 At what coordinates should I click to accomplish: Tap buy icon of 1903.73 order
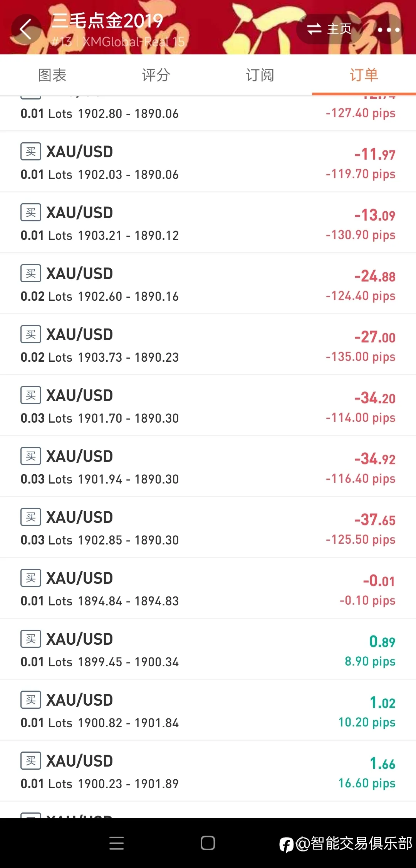pyautogui.click(x=31, y=334)
